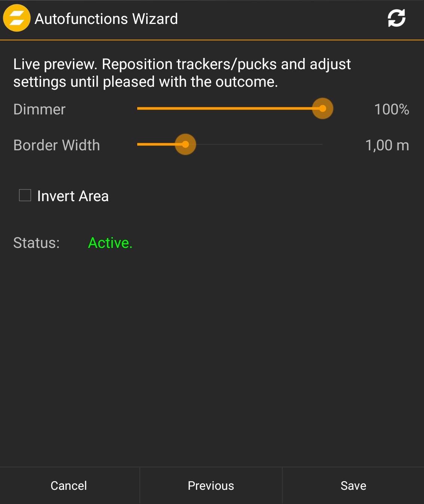Click the Border Width label
The height and width of the screenshot is (504, 424).
[x=56, y=145]
